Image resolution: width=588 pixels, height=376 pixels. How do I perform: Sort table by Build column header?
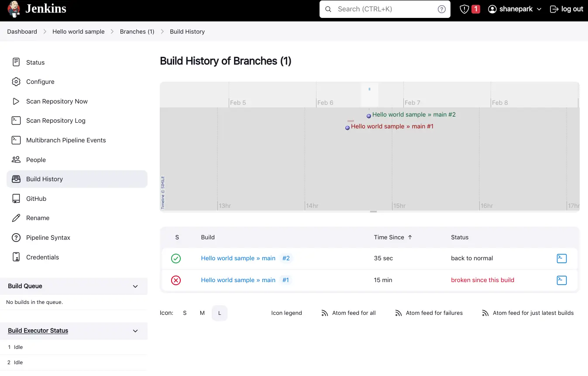coord(208,237)
